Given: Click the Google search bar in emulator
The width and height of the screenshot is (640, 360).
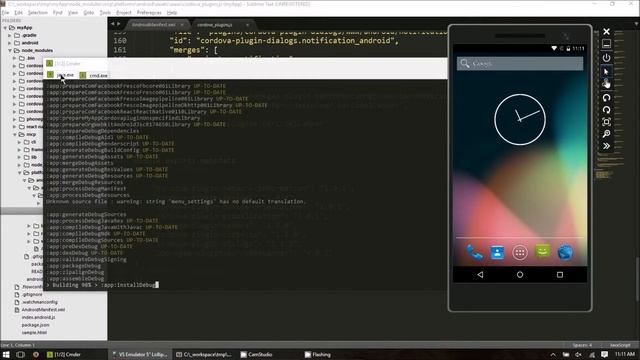Looking at the screenshot, I should [520, 63].
